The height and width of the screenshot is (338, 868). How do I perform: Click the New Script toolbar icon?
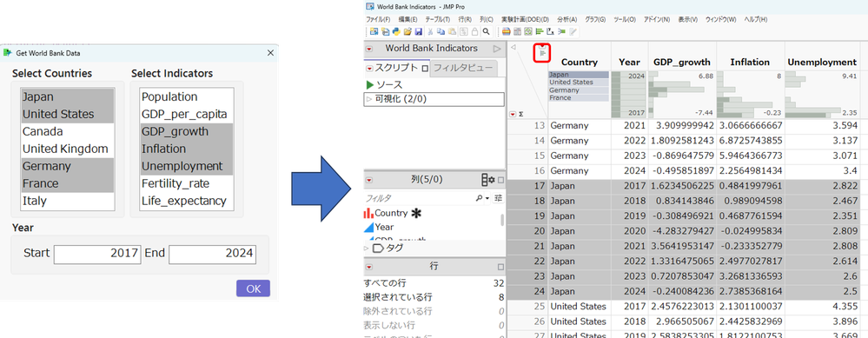tap(385, 31)
